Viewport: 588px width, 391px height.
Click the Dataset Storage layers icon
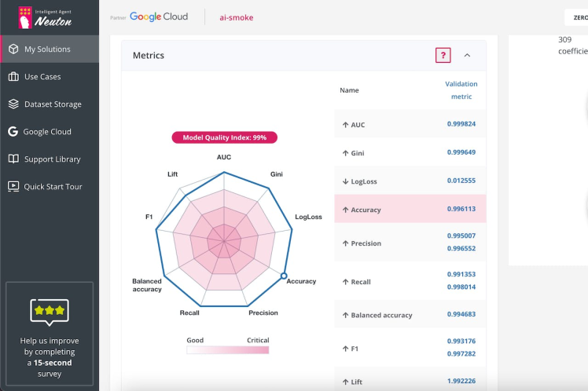click(13, 104)
